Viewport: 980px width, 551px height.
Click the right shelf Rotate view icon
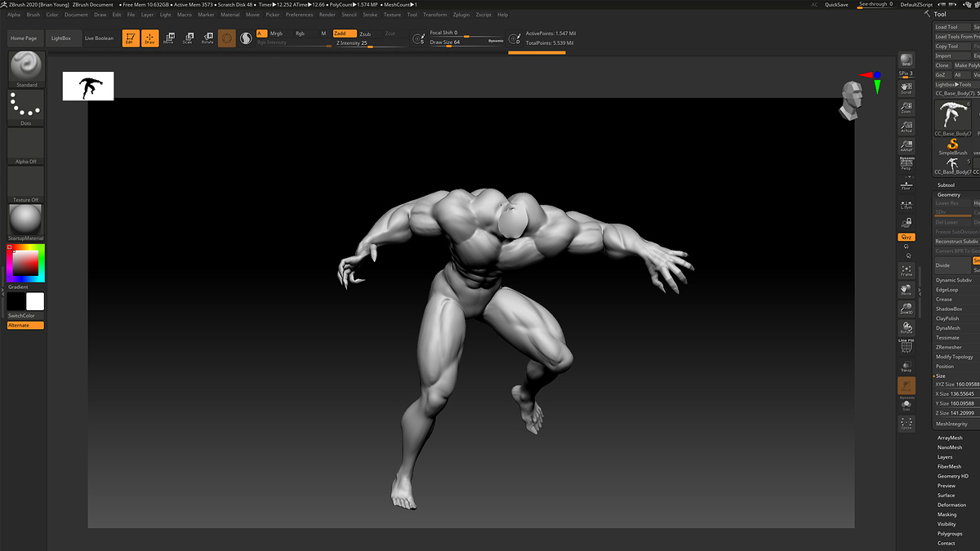(906, 327)
